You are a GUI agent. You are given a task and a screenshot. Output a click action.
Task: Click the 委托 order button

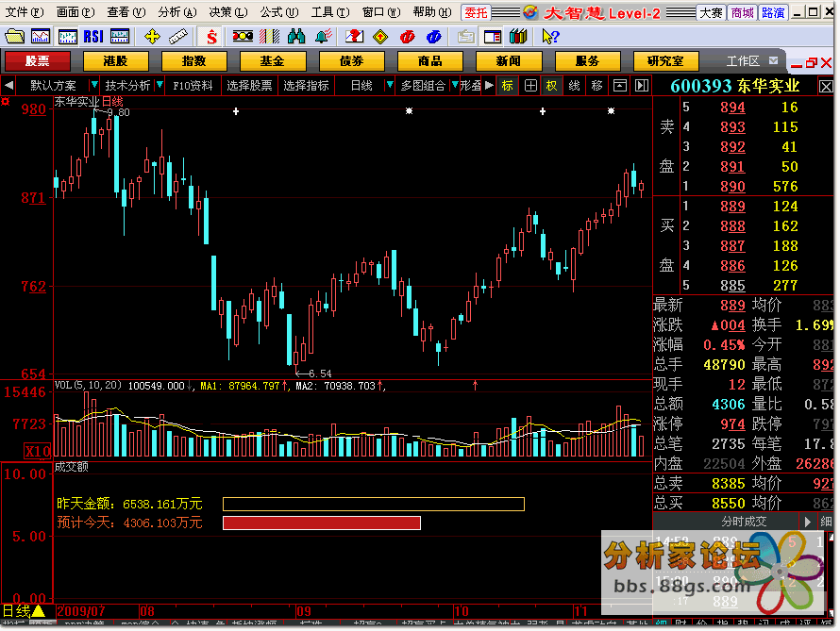[x=476, y=12]
